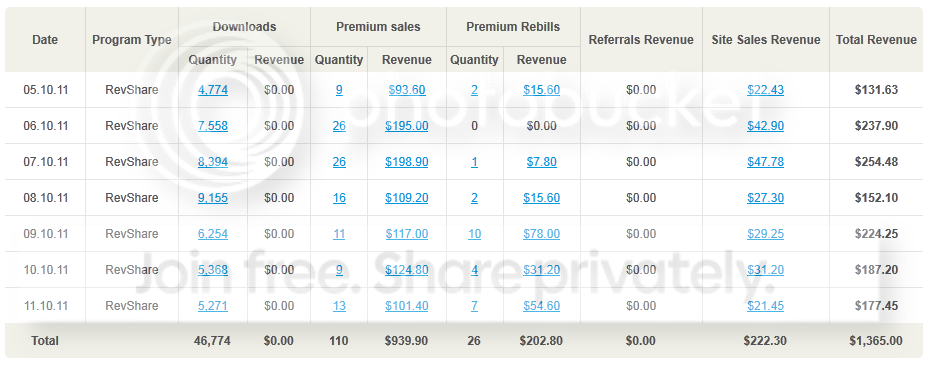
Task: Open premium rebills quantity 4 link
Action: pyautogui.click(x=474, y=270)
